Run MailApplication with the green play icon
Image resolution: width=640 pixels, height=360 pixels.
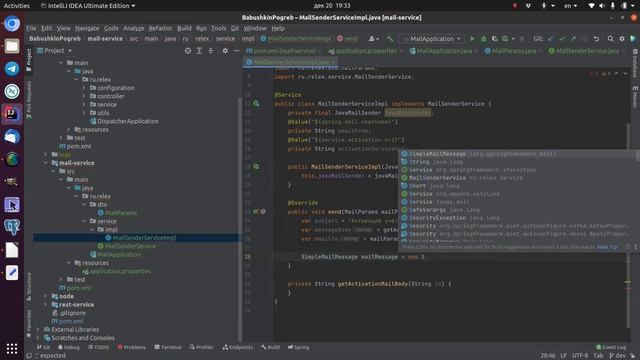[x=472, y=39]
